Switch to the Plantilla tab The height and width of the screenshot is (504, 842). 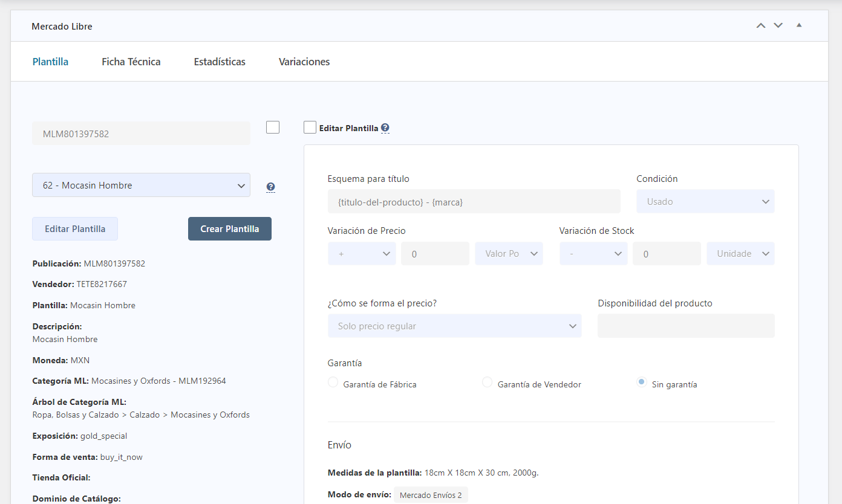click(50, 62)
